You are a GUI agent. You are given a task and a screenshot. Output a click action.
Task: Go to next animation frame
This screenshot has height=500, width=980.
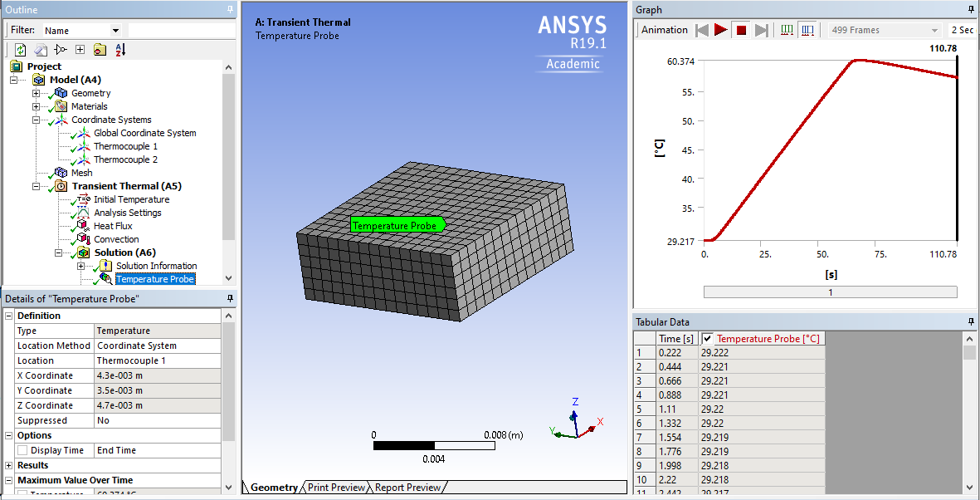[761, 30]
